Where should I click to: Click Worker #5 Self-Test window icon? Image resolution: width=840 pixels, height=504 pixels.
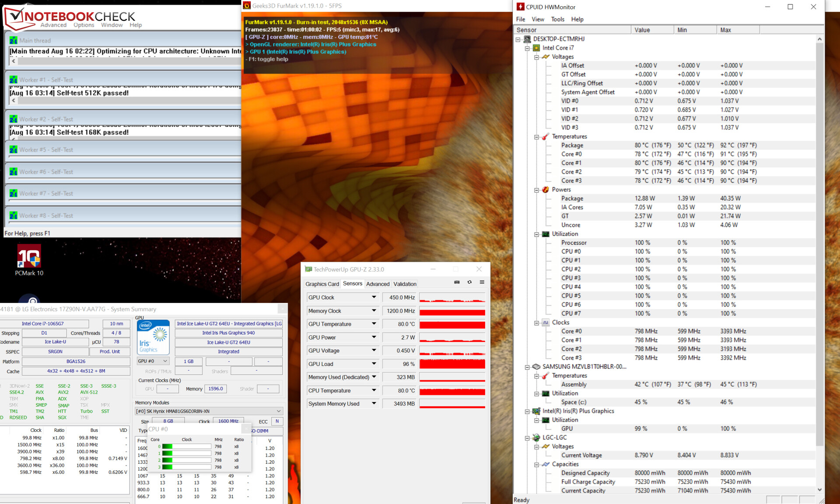click(13, 150)
